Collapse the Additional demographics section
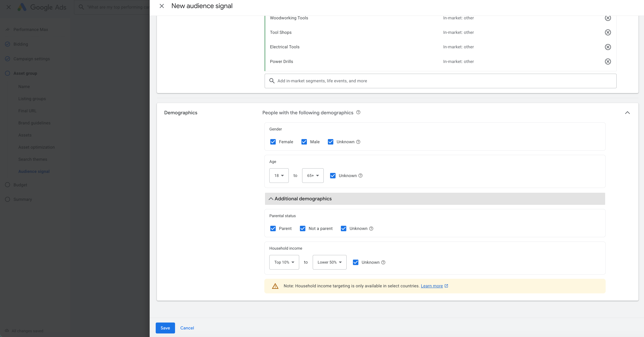This screenshot has height=337, width=644. coord(435,199)
